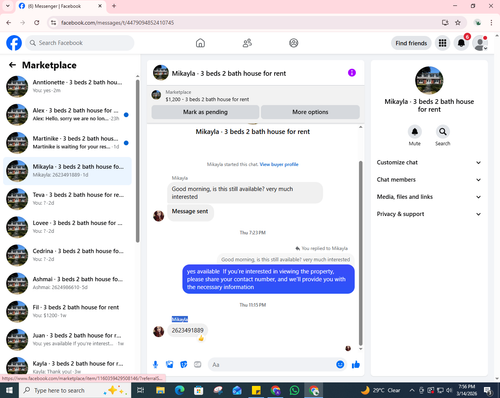Open the Juan conversation
Screen dimensions: 500x398
(67, 339)
